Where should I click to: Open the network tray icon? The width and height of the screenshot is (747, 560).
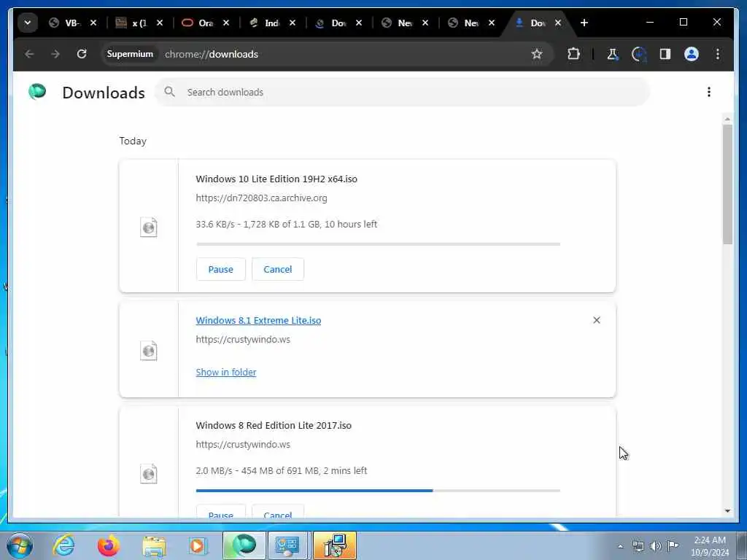coord(638,546)
